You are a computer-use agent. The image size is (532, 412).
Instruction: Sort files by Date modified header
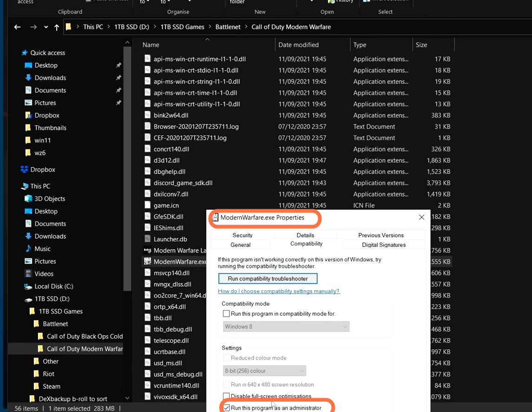298,45
